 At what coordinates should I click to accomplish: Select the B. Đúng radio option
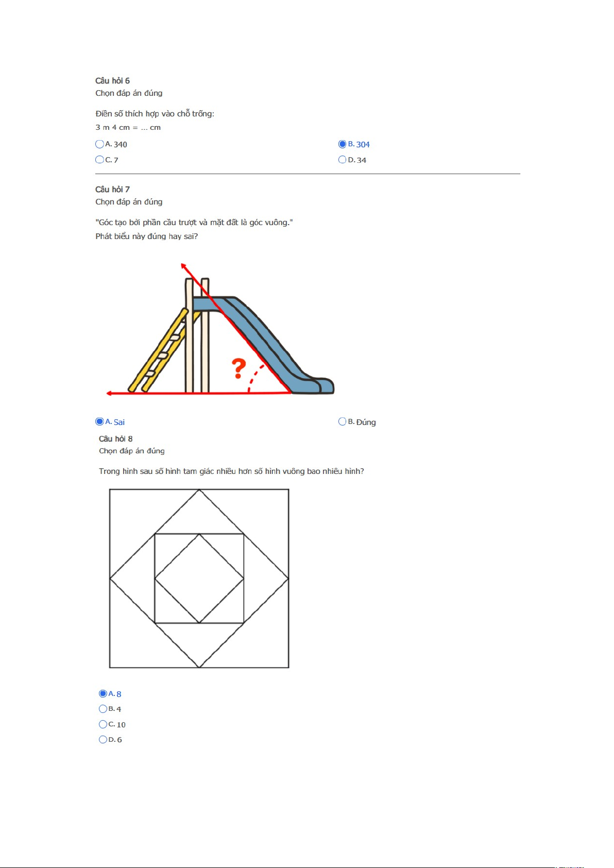coord(343,421)
